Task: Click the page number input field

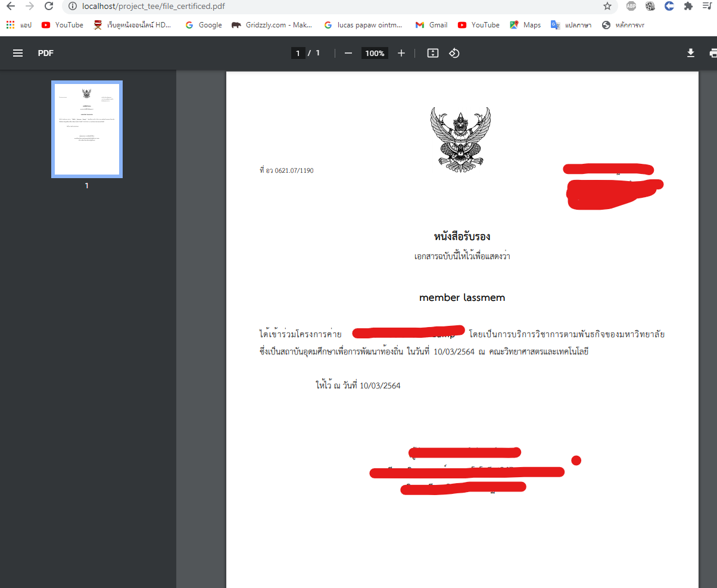Action: click(298, 53)
